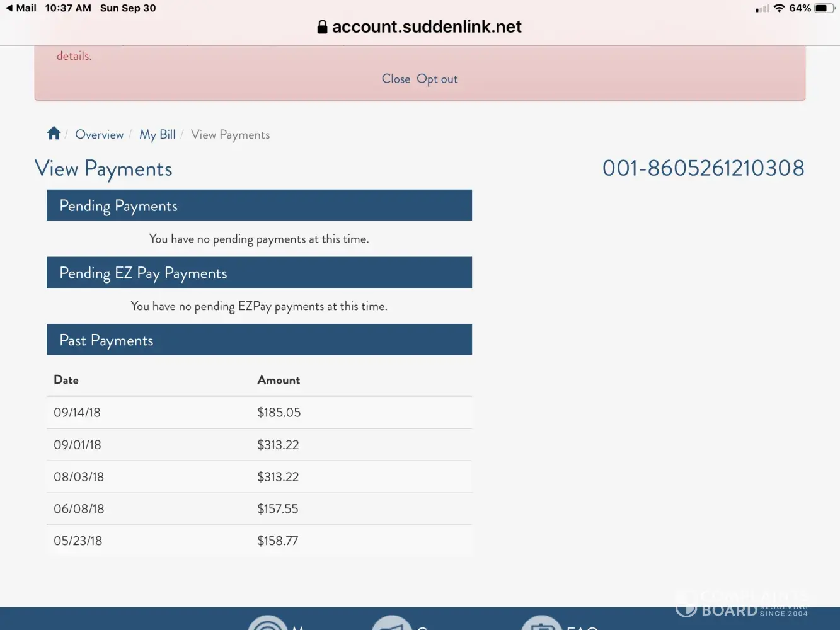Select the $313.22 amount for 08/03/18
The width and height of the screenshot is (840, 630).
click(x=278, y=477)
